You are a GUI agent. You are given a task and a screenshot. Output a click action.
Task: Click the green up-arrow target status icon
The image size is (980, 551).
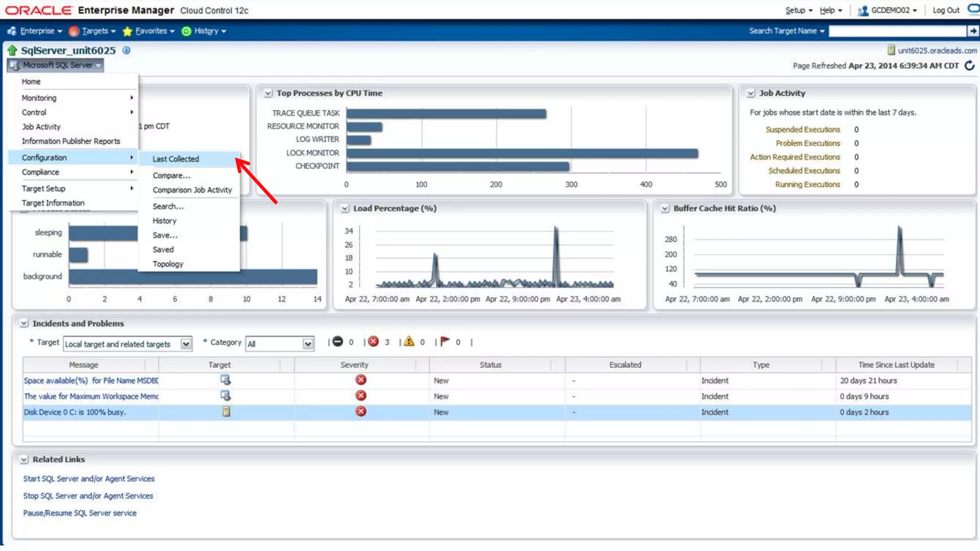(12, 50)
